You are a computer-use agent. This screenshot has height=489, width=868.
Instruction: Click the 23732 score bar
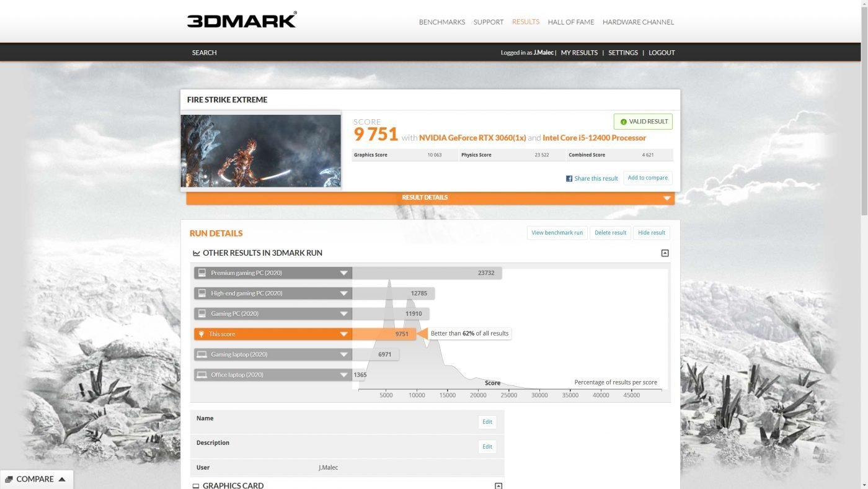pyautogui.click(x=427, y=273)
